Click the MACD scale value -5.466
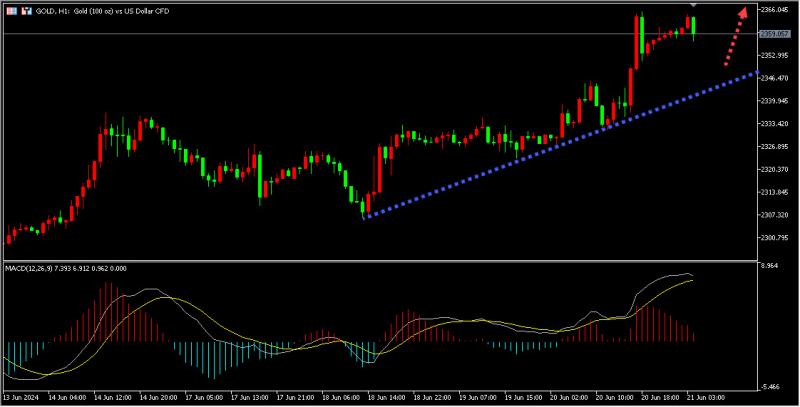Viewport: 800px width, 407px height. (772, 387)
